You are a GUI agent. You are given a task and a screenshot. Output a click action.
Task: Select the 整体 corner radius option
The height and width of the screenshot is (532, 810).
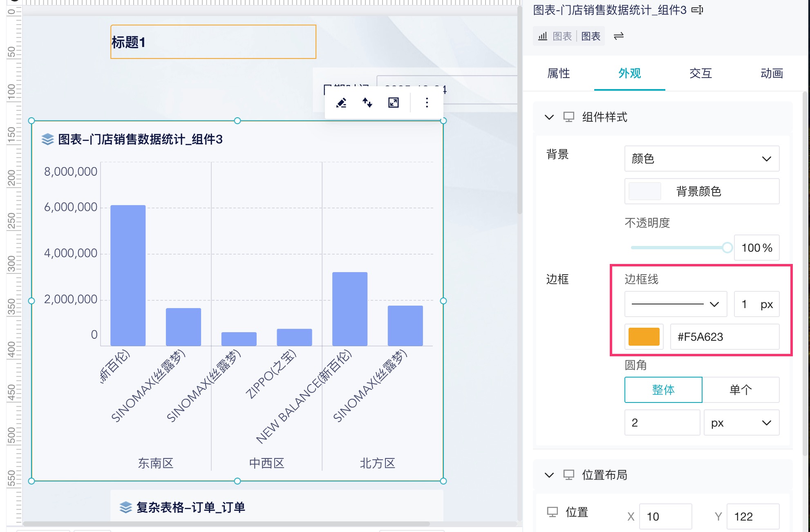663,390
